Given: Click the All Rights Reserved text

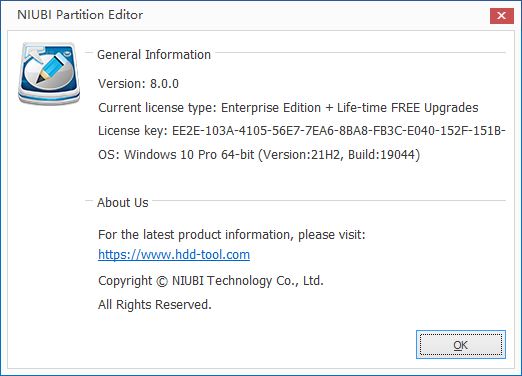Looking at the screenshot, I should (155, 305).
